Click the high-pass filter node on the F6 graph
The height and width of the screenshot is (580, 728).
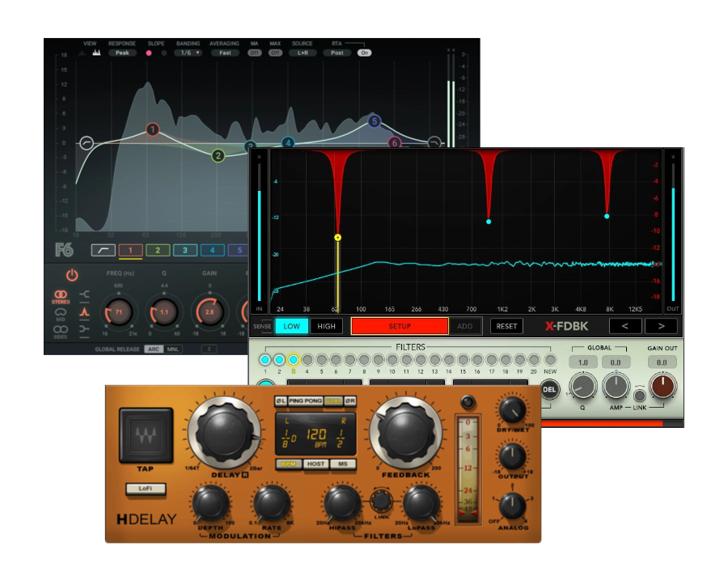[87, 143]
